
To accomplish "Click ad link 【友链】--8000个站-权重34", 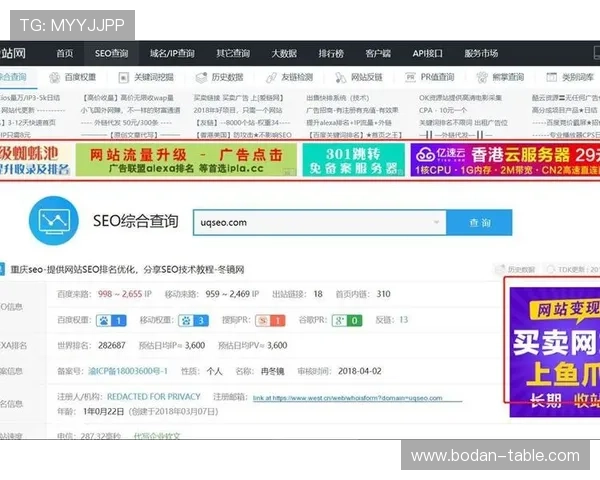I will pos(242,122).
